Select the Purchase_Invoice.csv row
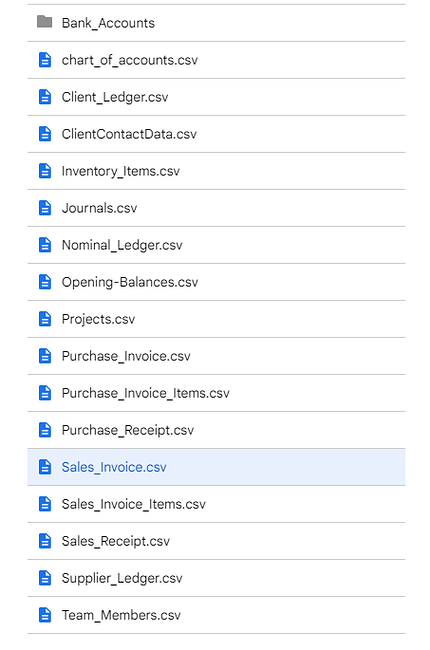 (216, 356)
